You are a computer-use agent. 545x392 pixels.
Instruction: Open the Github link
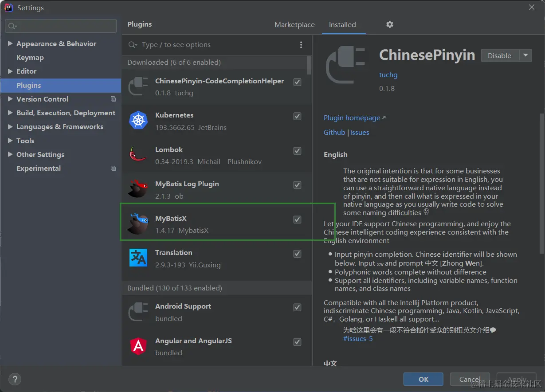click(x=334, y=132)
